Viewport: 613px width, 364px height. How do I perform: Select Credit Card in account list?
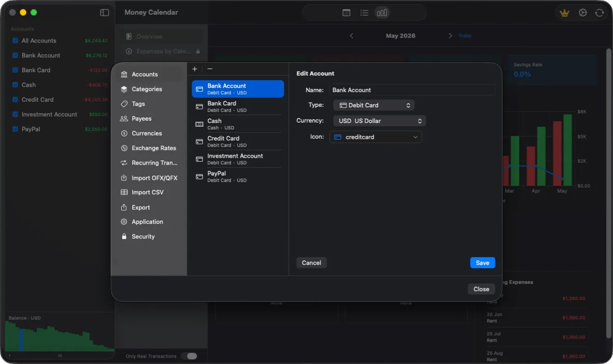[x=238, y=141]
